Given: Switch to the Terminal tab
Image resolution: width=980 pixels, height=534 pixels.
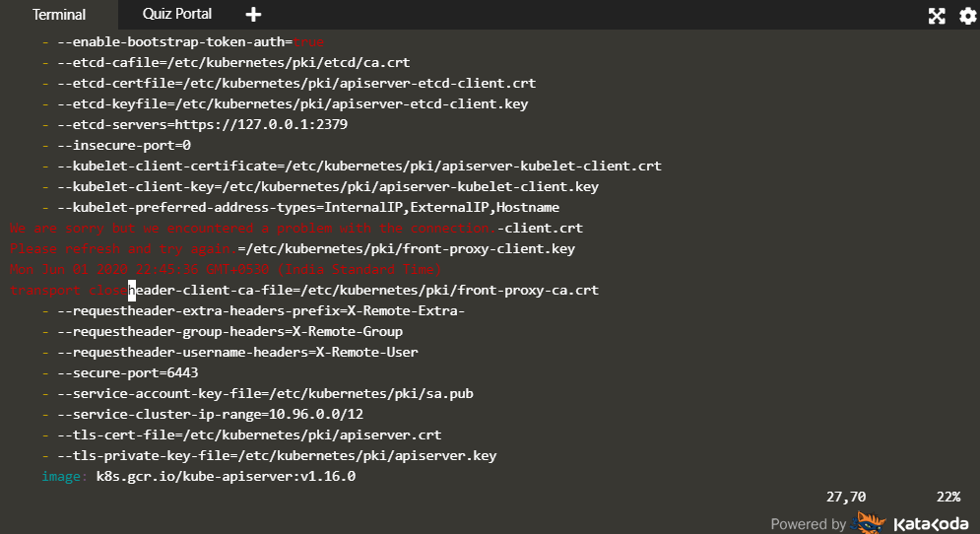Looking at the screenshot, I should (59, 15).
